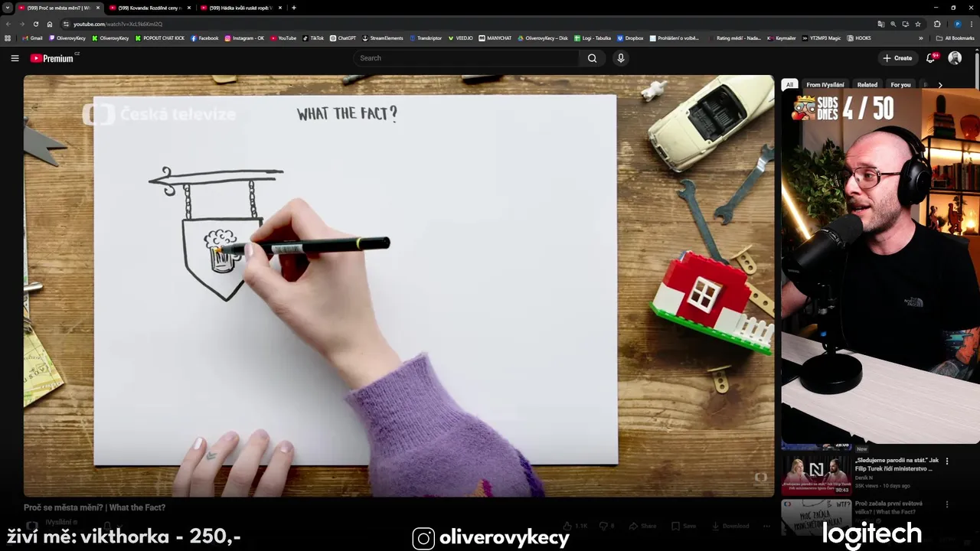Image resolution: width=980 pixels, height=551 pixels.
Task: Bookmark this page with the star
Action: (x=917, y=24)
